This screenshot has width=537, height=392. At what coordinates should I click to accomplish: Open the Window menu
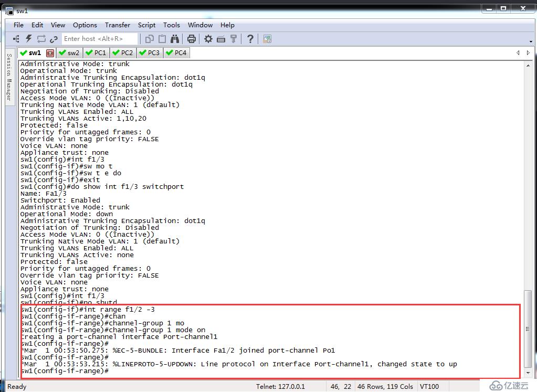tap(200, 25)
